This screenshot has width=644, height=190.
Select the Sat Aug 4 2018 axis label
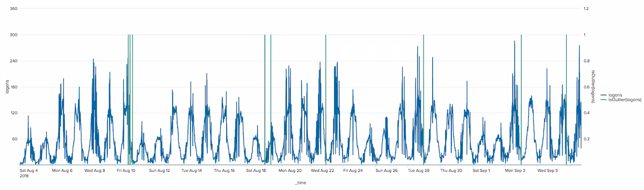click(x=29, y=173)
